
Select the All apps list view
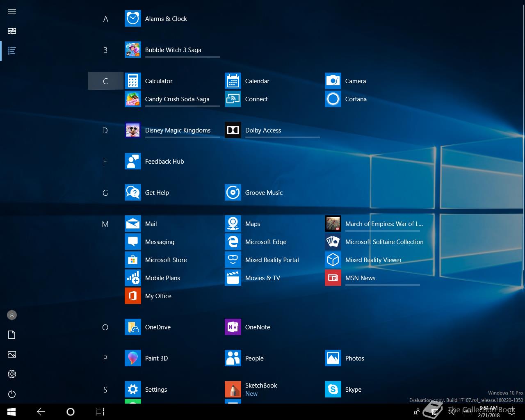[12, 51]
